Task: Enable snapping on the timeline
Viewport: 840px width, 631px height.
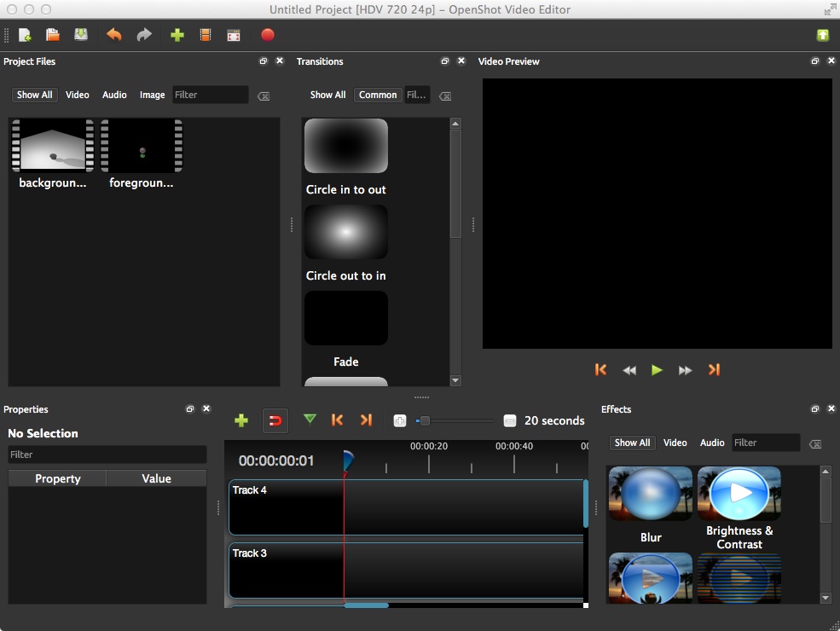Action: click(x=275, y=420)
